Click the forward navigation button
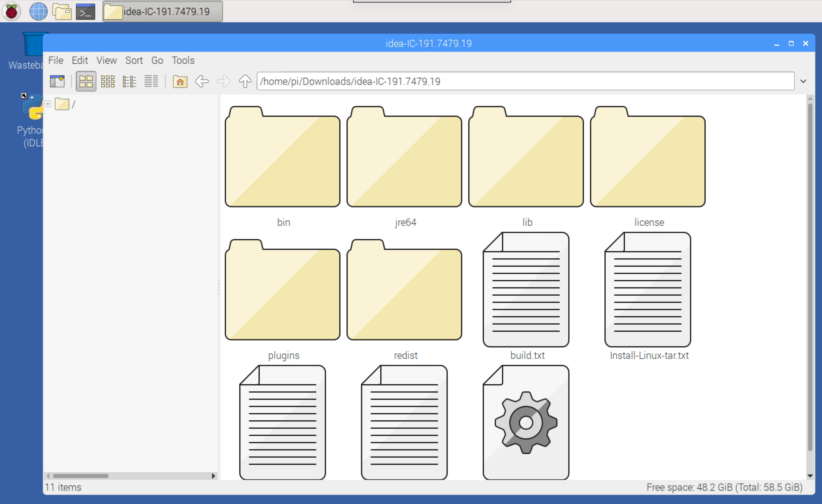 click(x=223, y=81)
